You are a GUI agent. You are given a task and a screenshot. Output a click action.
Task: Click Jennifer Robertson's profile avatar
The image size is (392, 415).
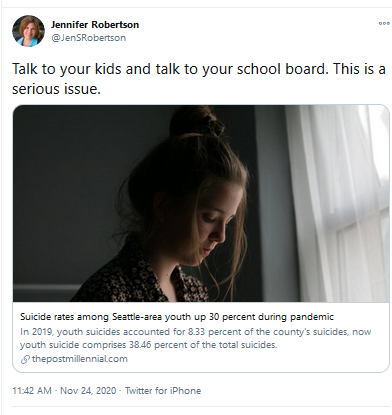point(28,31)
